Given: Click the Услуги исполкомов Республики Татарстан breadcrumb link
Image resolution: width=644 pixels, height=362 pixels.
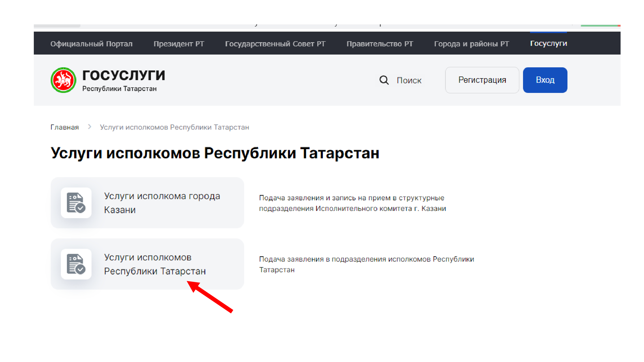Looking at the screenshot, I should pyautogui.click(x=174, y=127).
